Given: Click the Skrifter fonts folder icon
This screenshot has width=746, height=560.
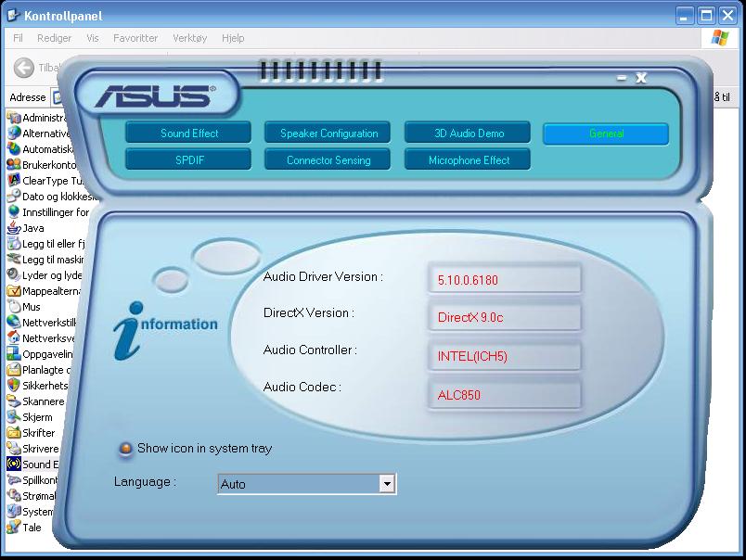Looking at the screenshot, I should point(14,432).
